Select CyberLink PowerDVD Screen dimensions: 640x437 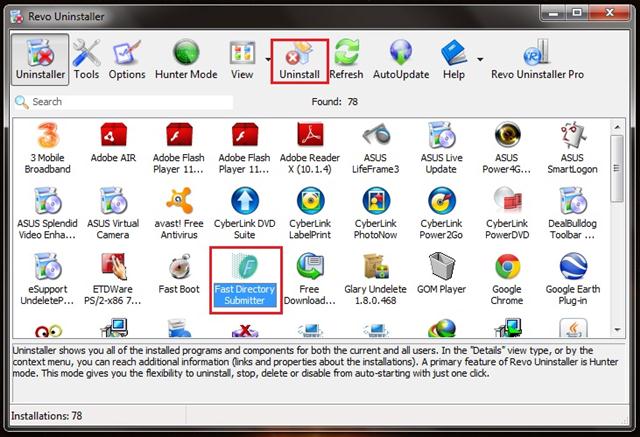[507, 214]
